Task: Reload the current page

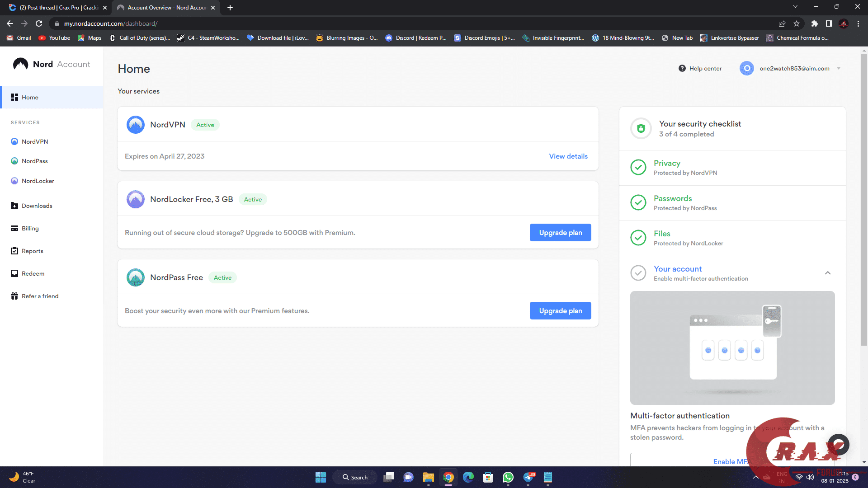Action: (x=39, y=23)
